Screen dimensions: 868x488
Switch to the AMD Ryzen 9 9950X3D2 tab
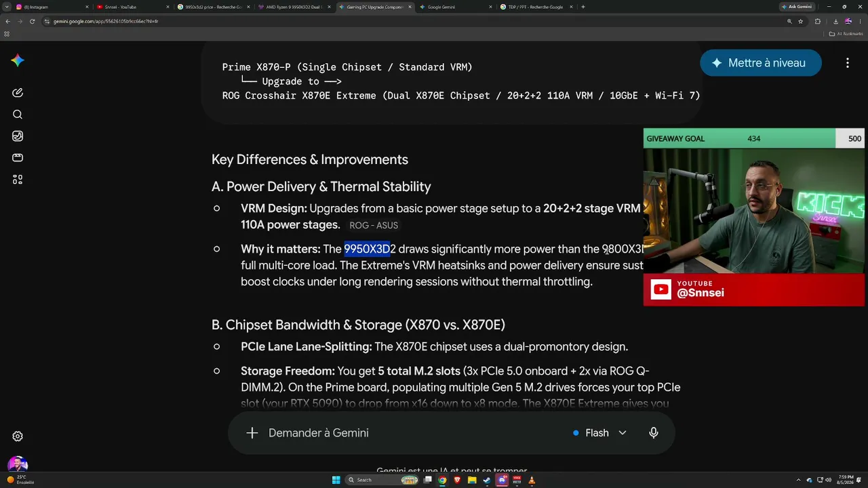(x=293, y=7)
